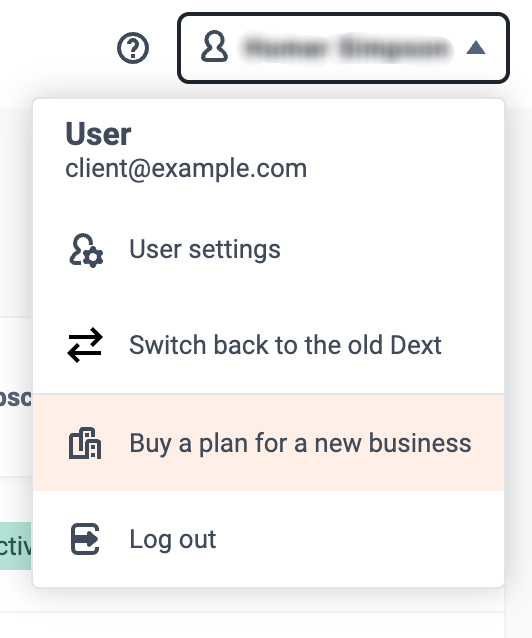Click blank space right of User settings text
Screen dimensions: 532x638
(x=391, y=249)
